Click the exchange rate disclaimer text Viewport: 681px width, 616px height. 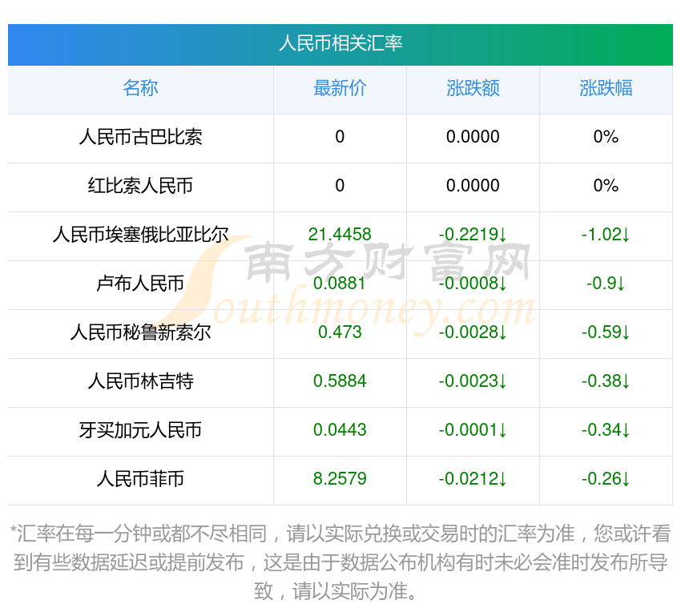[340, 562]
